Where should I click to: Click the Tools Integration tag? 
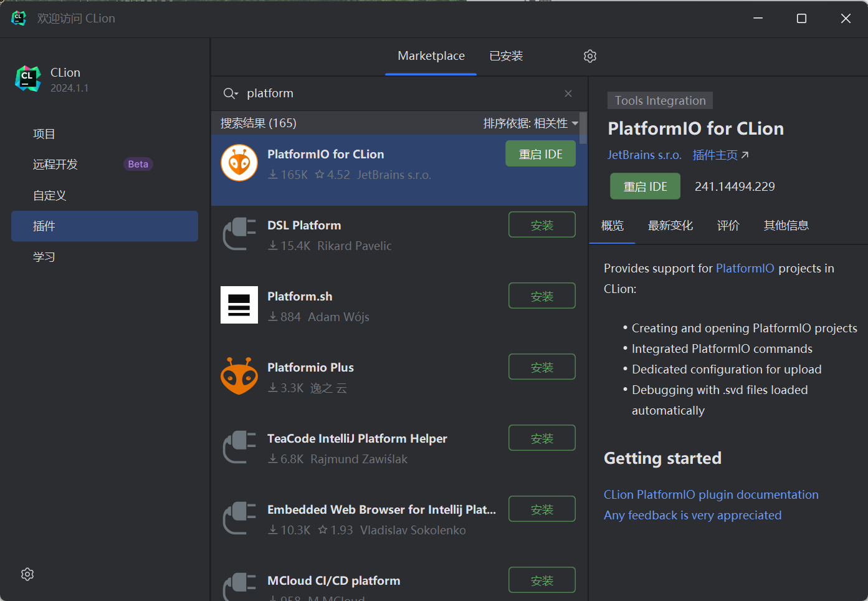point(660,100)
